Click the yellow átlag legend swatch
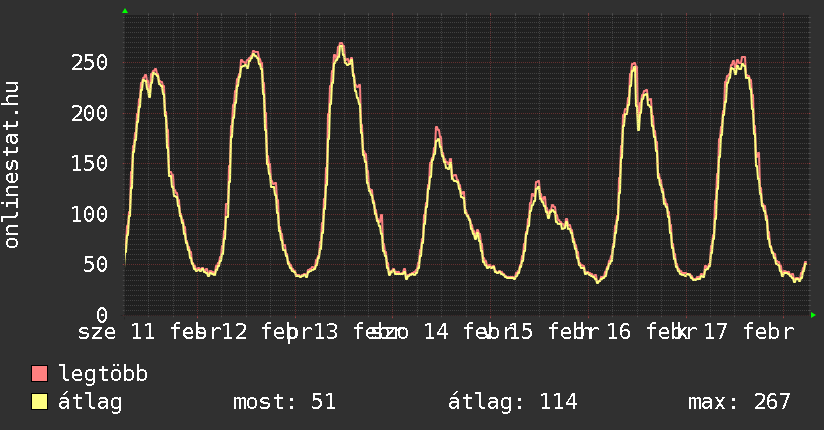The image size is (824, 430). [x=40, y=402]
